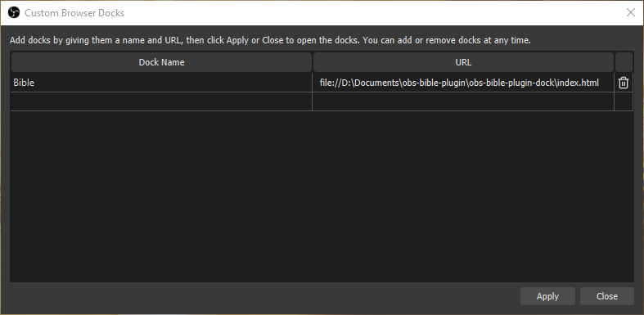Click the empty URL cell in second row
Screen dimensions: 644x315
(463, 101)
